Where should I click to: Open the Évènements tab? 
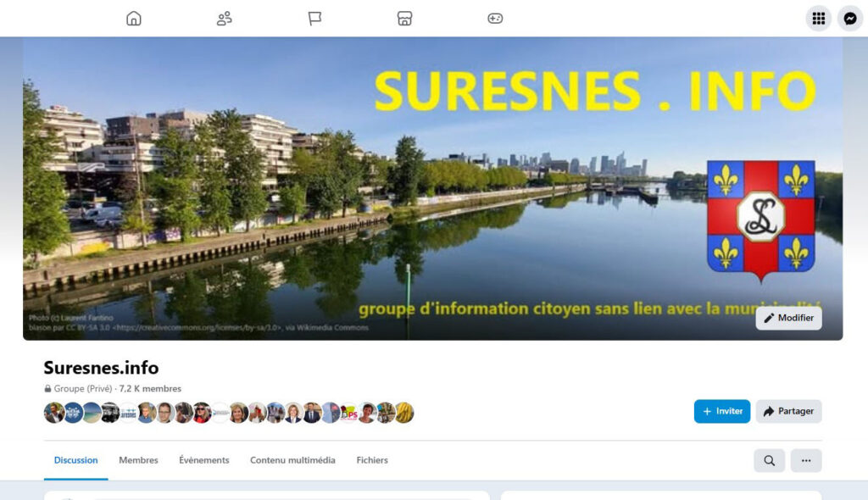point(203,460)
